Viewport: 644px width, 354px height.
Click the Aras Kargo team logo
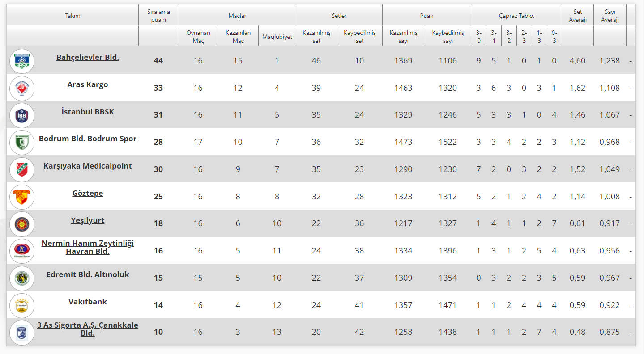pyautogui.click(x=22, y=88)
